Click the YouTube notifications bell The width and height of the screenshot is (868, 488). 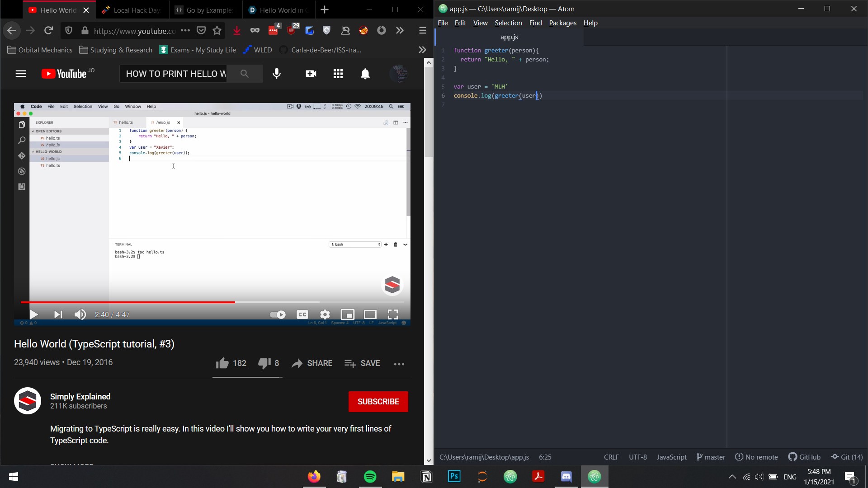pos(365,74)
